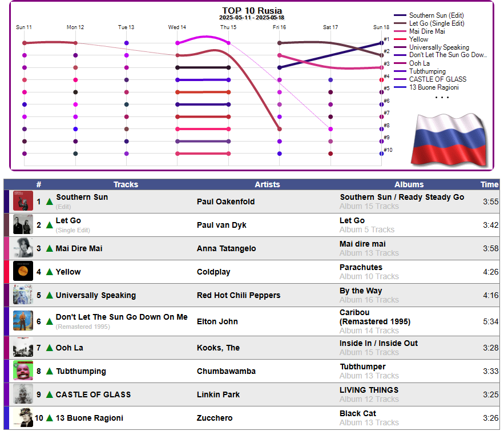This screenshot has width=504, height=435.
Task: Open artist Paul Oakenfold
Action: [225, 202]
